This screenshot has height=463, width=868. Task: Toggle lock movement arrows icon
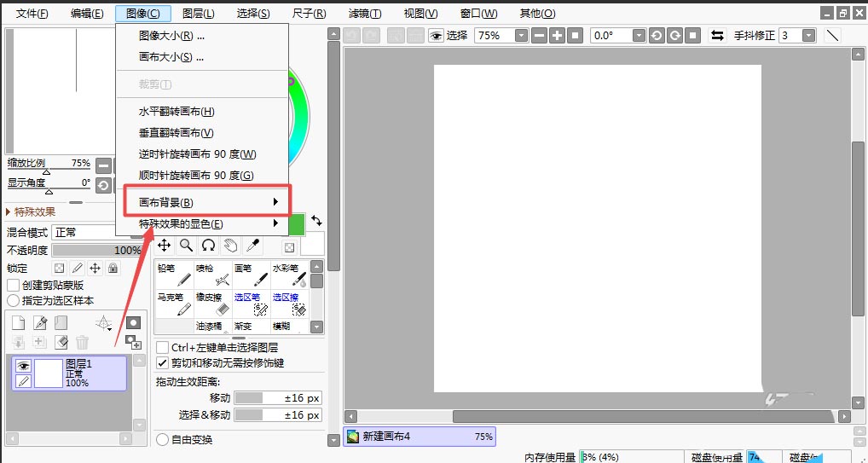click(x=95, y=268)
